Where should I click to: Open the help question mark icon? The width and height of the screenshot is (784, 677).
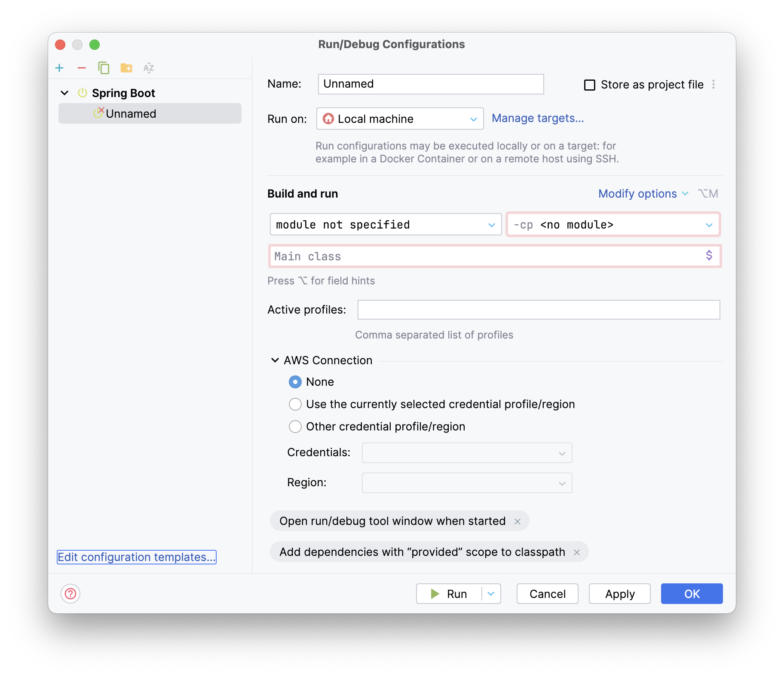tap(70, 594)
